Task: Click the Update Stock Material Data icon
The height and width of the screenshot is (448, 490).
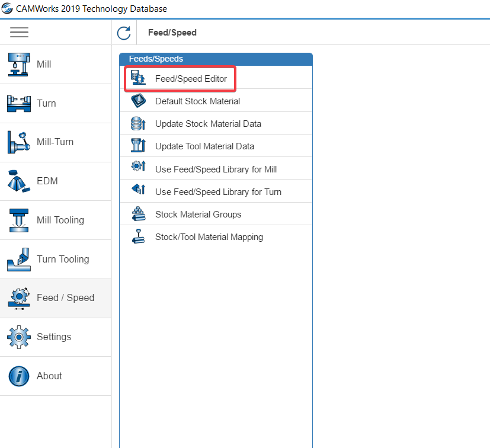Action: click(x=138, y=123)
